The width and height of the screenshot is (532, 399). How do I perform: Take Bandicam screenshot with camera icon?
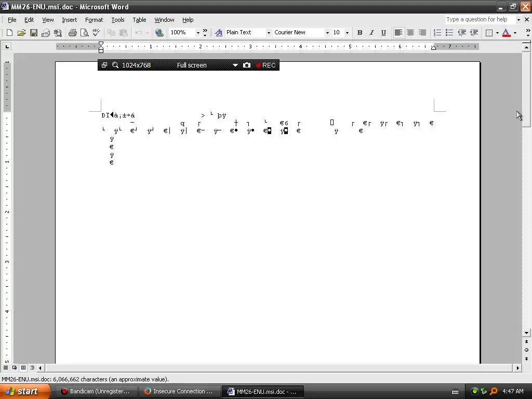(247, 65)
